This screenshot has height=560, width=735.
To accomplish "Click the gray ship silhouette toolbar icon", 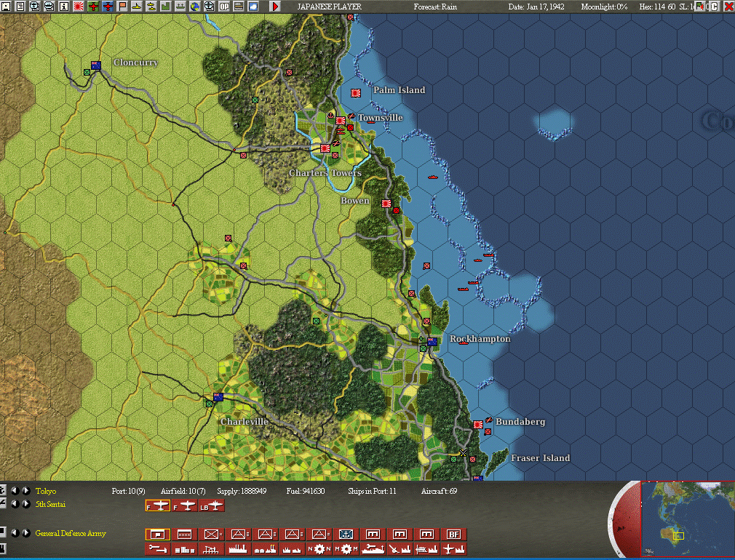I will (x=180, y=7).
